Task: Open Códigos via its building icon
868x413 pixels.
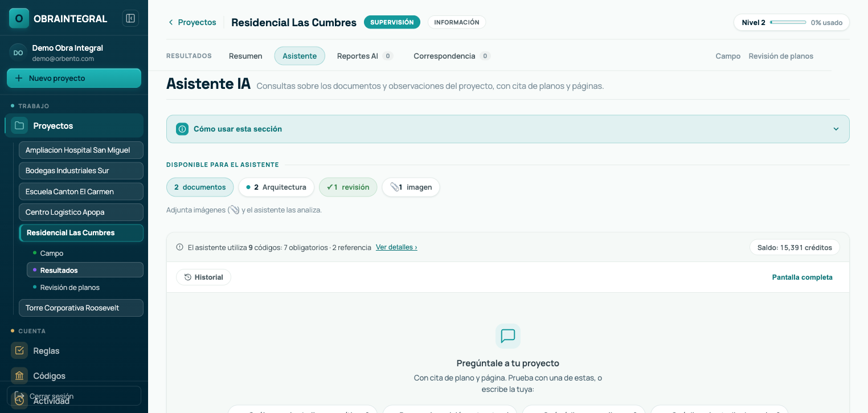Action: pyautogui.click(x=19, y=375)
